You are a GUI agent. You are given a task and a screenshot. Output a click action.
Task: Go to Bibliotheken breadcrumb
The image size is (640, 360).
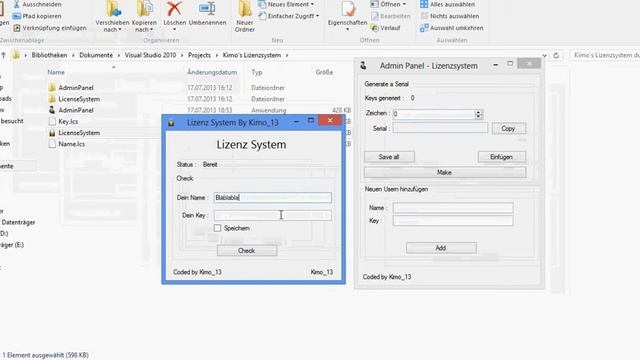point(49,55)
